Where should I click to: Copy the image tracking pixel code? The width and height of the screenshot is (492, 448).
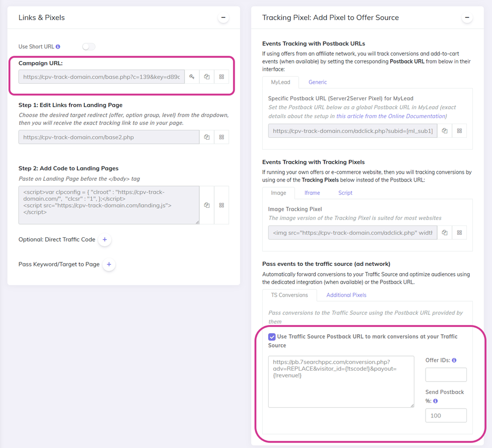tap(445, 233)
